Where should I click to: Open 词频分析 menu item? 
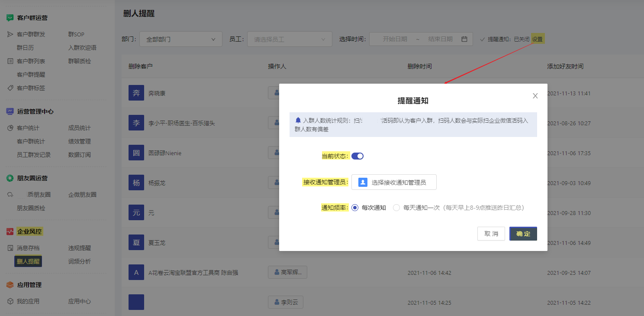point(80,261)
